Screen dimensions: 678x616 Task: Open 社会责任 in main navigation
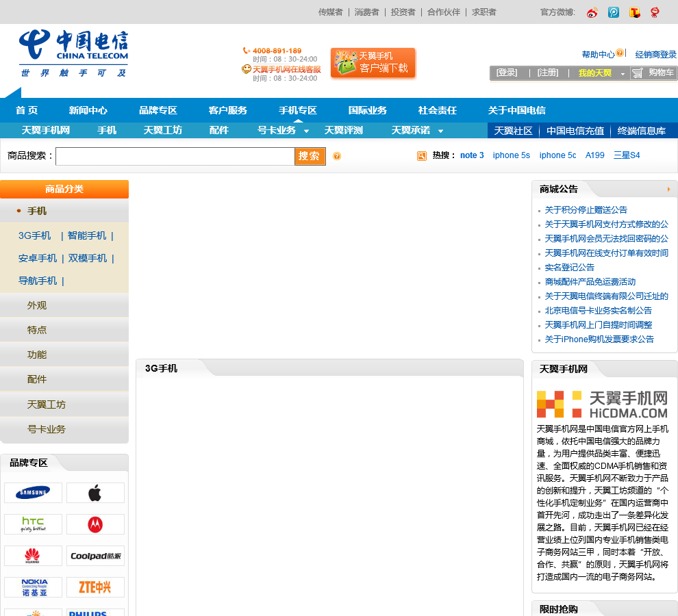pos(438,110)
